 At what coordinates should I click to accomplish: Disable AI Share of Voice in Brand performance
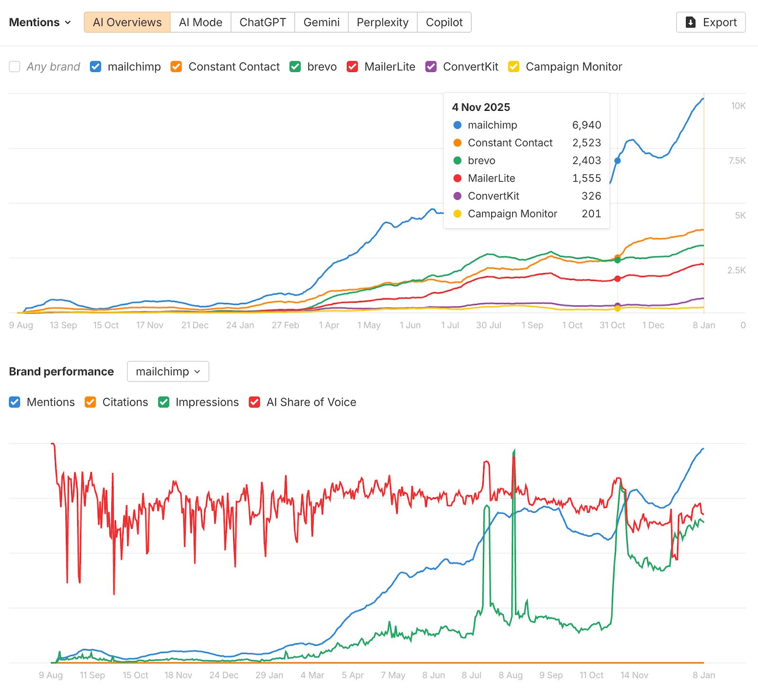point(255,402)
